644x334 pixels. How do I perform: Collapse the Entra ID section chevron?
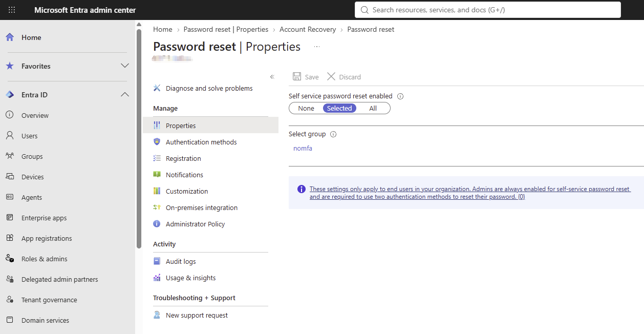[x=124, y=95]
